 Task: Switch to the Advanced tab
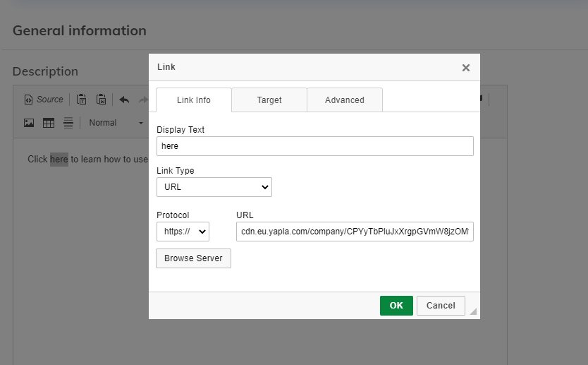click(x=345, y=100)
